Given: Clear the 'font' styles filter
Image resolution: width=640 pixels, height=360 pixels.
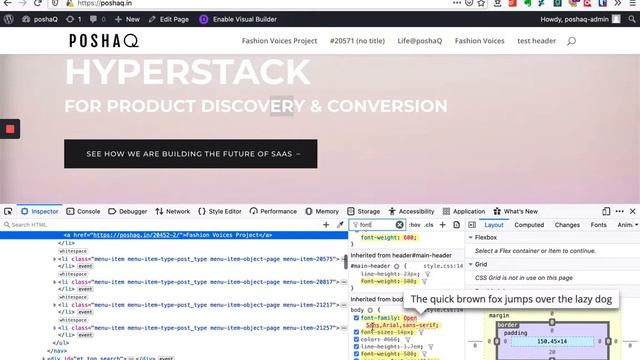Looking at the screenshot, I should pos(399,225).
